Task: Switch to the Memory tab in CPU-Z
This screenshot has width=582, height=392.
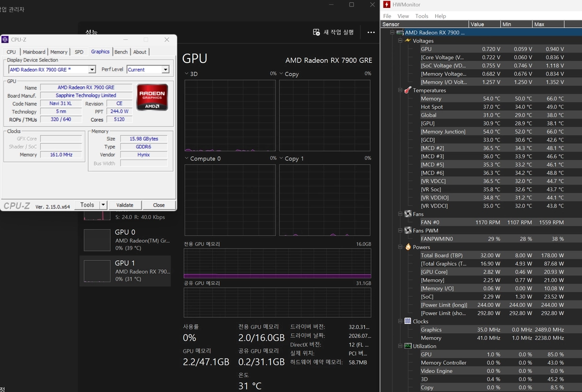Action: pyautogui.click(x=59, y=52)
